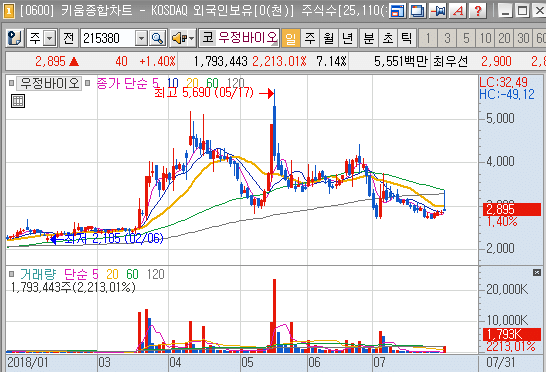Image resolution: width=546 pixels, height=372 pixels.
Task: Click the red 2,895 current price tag on axis
Action: [512, 209]
